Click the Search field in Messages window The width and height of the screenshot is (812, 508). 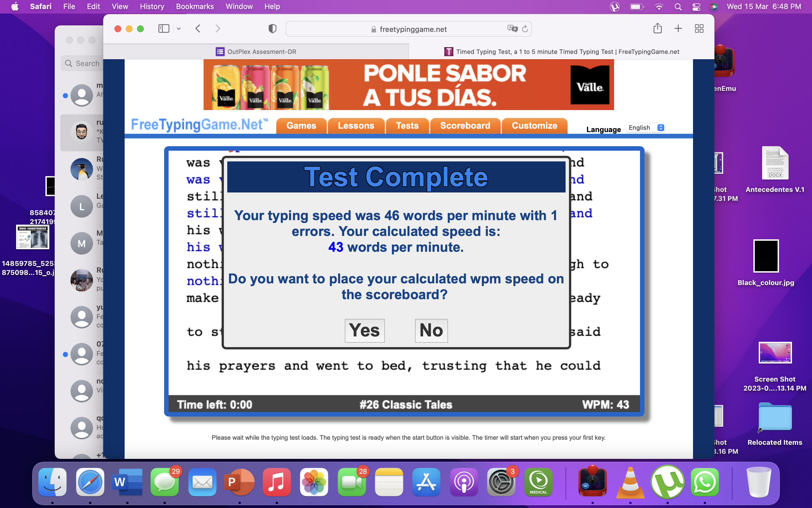[x=82, y=63]
